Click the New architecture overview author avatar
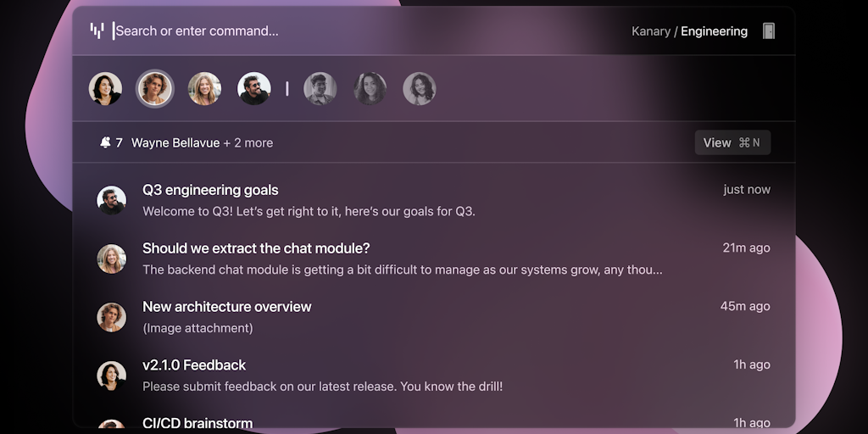The width and height of the screenshot is (868, 434). click(x=111, y=317)
